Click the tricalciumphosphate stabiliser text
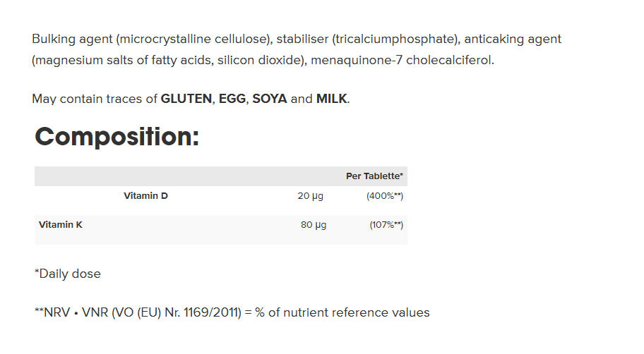Image resolution: width=644 pixels, height=354 pixels. click(395, 39)
